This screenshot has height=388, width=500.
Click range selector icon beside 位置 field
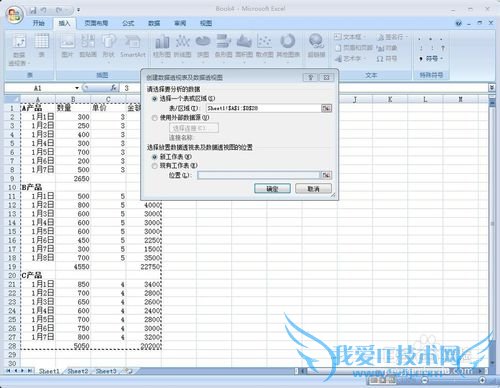click(326, 175)
